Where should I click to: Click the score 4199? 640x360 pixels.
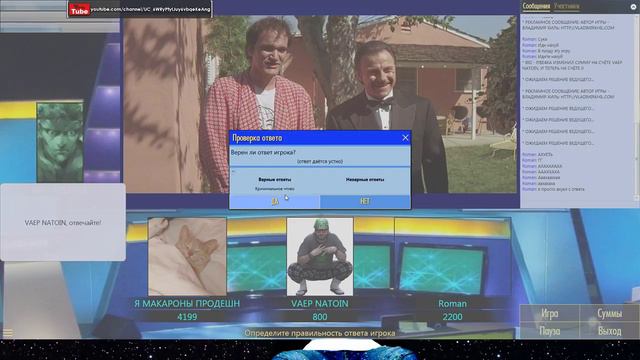point(187,317)
